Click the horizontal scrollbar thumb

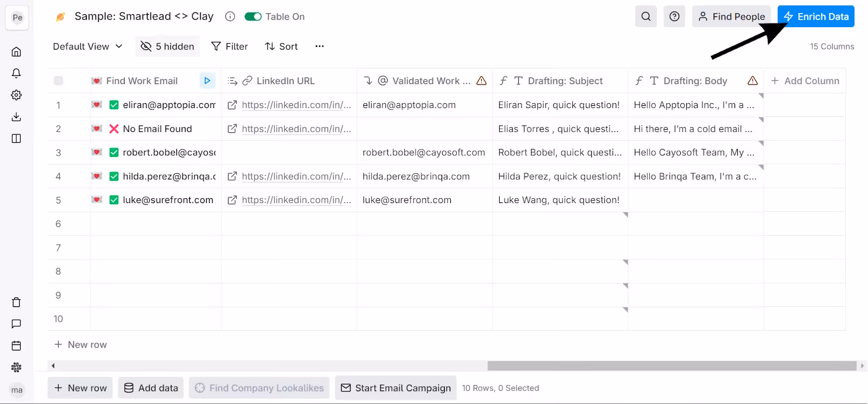point(672,366)
